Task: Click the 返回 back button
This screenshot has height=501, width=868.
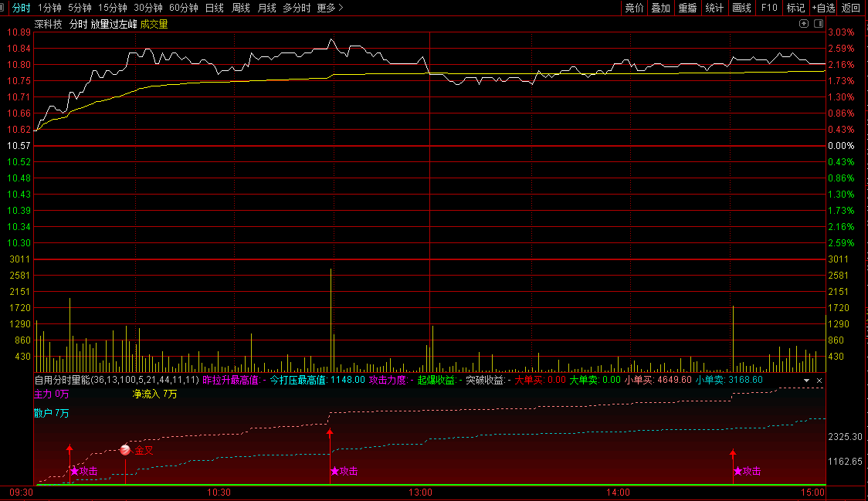Action: pos(851,8)
